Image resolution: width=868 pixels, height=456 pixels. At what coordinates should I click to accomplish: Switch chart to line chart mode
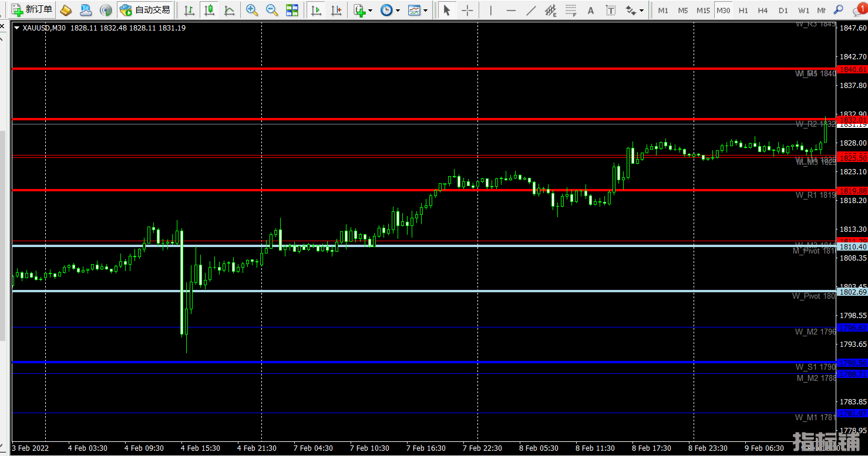229,10
